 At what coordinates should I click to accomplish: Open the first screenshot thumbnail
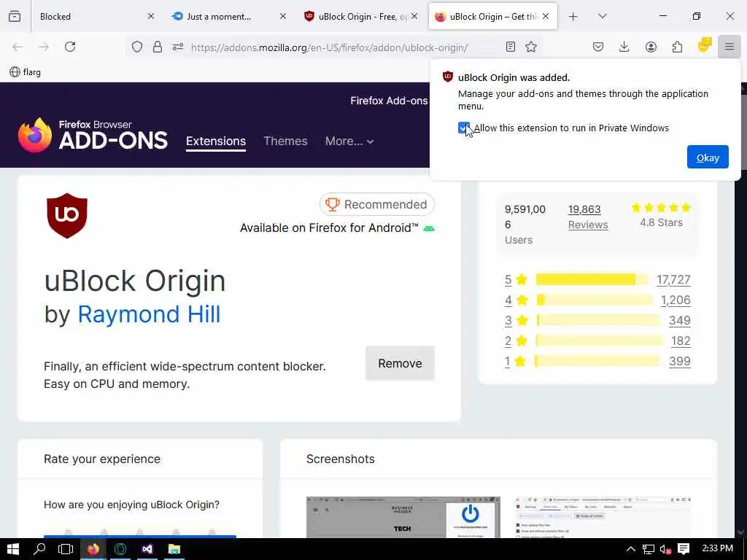(x=403, y=517)
